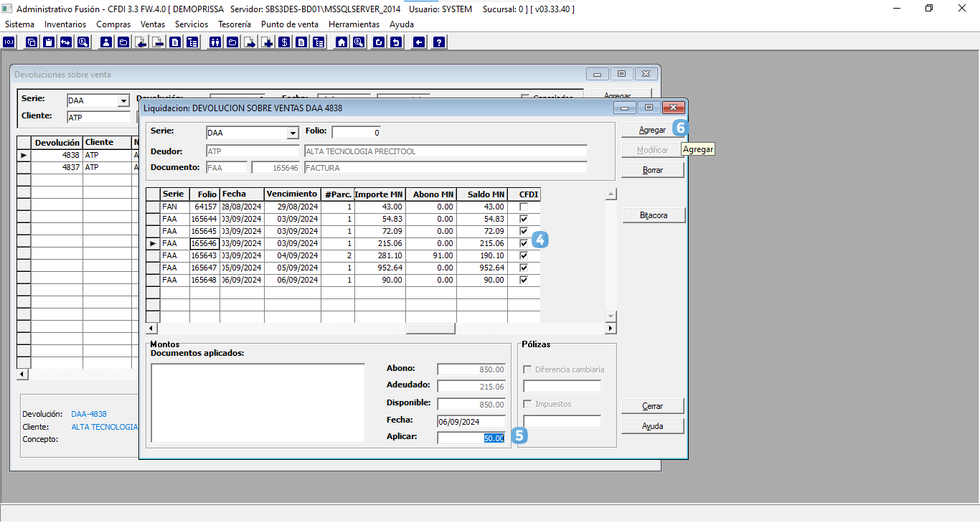980x523 pixels.
Task: Click the first toolbar icon labeled 10.1
Action: click(9, 42)
